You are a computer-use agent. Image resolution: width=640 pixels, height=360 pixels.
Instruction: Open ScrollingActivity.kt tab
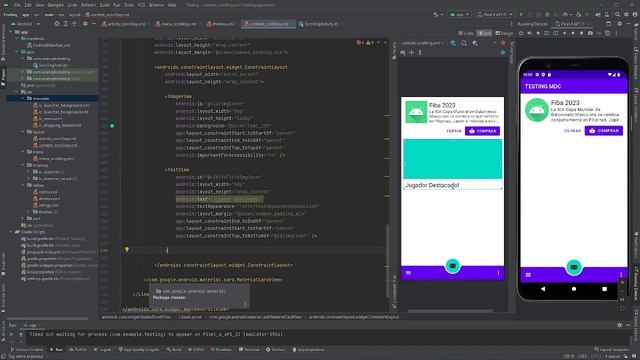point(319,24)
